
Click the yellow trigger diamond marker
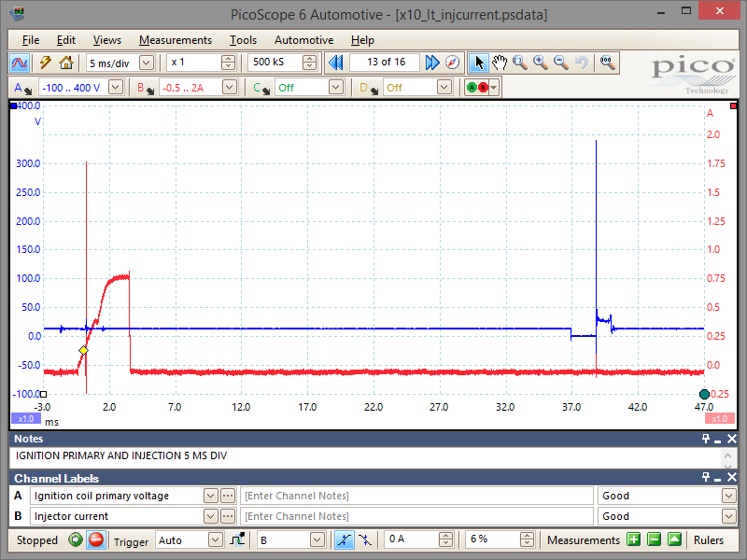pos(83,351)
